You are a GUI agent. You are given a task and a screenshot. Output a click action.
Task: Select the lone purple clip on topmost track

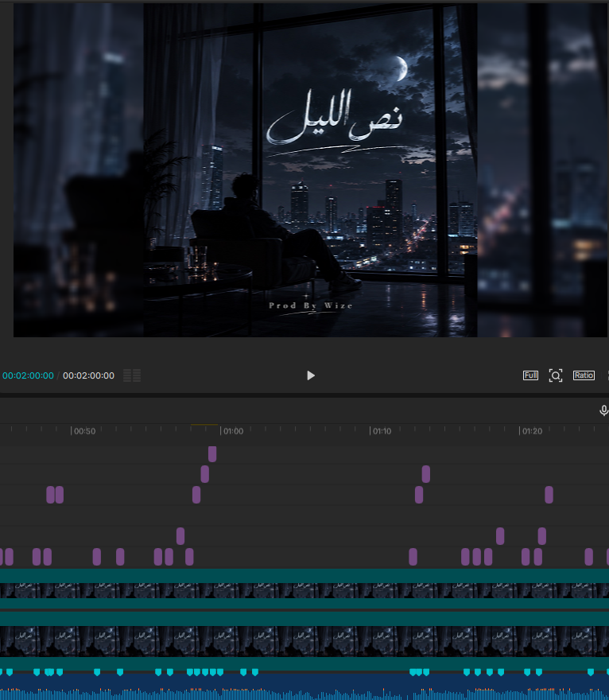(212, 454)
